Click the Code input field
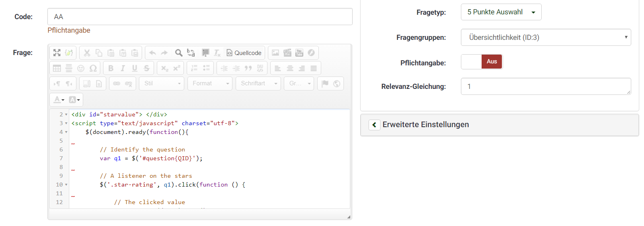 [x=199, y=17]
